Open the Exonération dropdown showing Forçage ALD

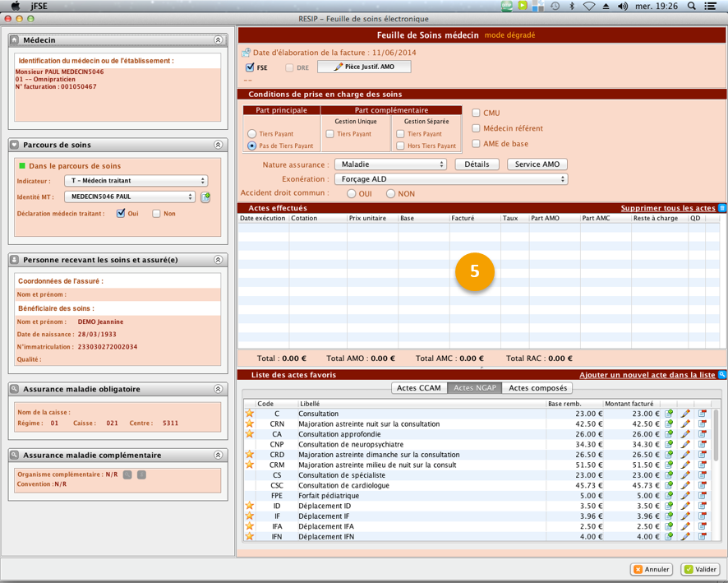(450, 179)
